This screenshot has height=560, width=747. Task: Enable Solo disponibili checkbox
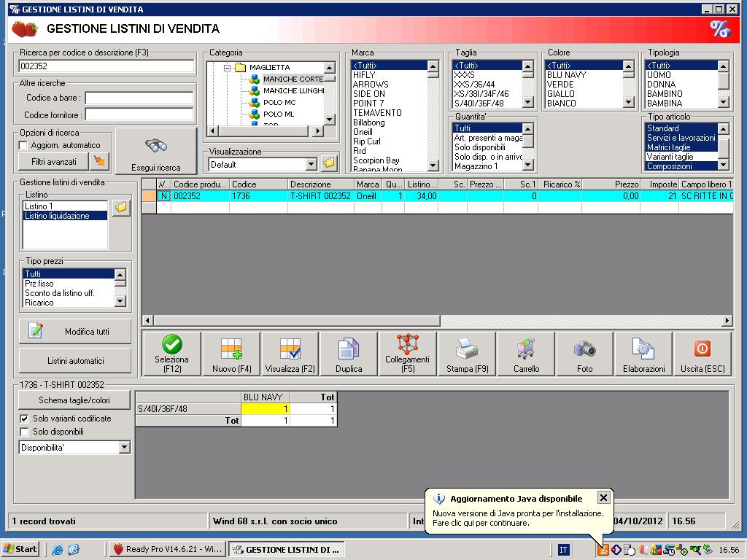click(24, 432)
